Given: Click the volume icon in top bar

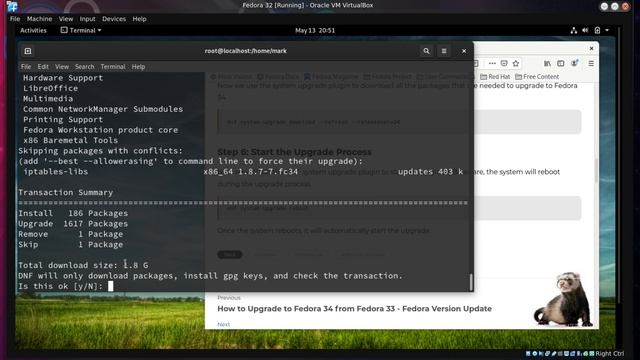Looking at the screenshot, I should [x=585, y=30].
